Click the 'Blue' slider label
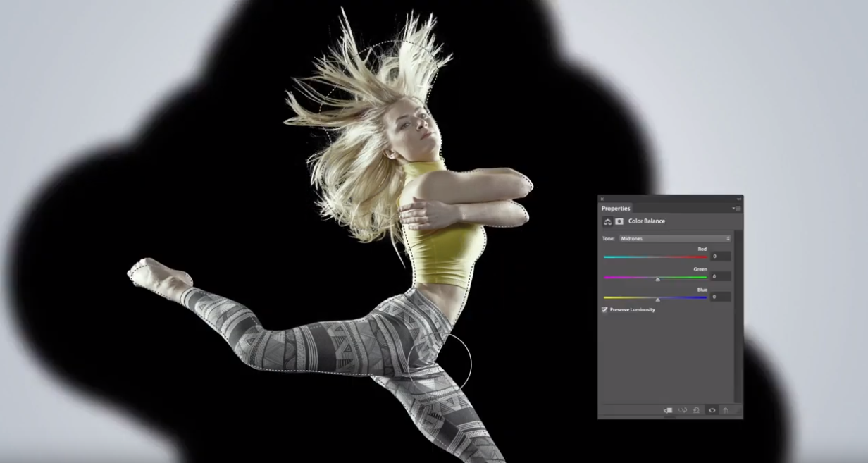This screenshot has width=868, height=463. point(702,290)
